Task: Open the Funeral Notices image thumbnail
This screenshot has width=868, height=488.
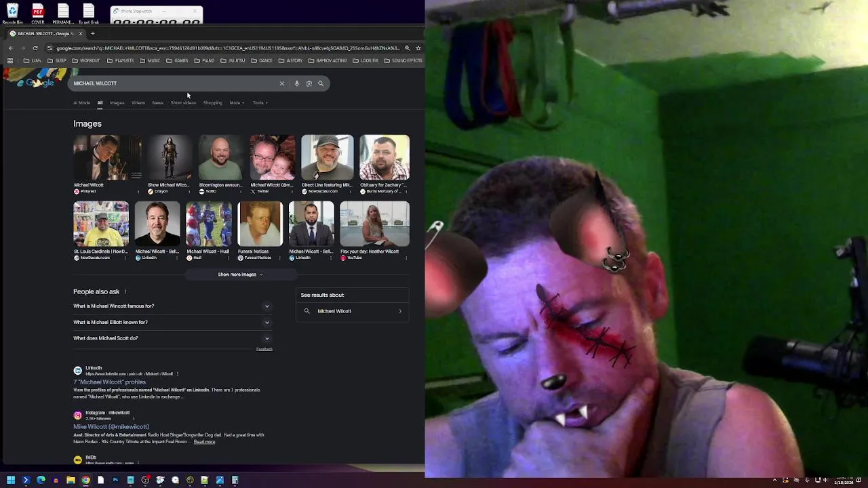Action: [260, 224]
